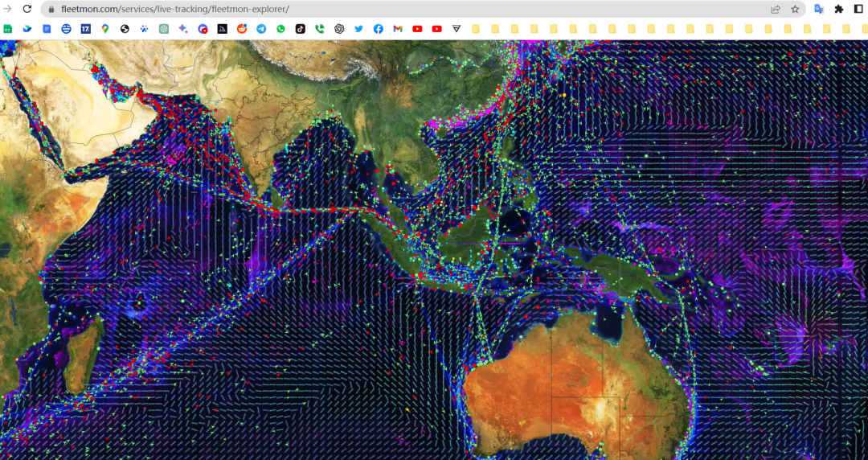This screenshot has width=868, height=460.
Task: Open the 17 track bookmark
Action: tap(86, 29)
